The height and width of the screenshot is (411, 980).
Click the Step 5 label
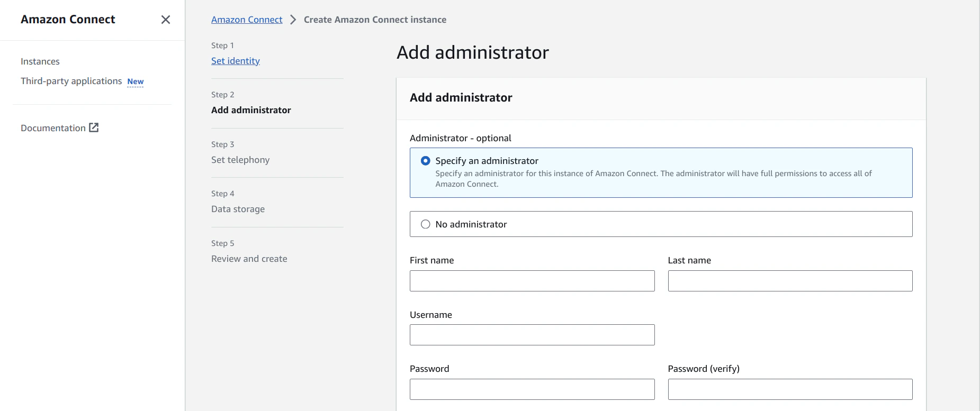coord(222,243)
